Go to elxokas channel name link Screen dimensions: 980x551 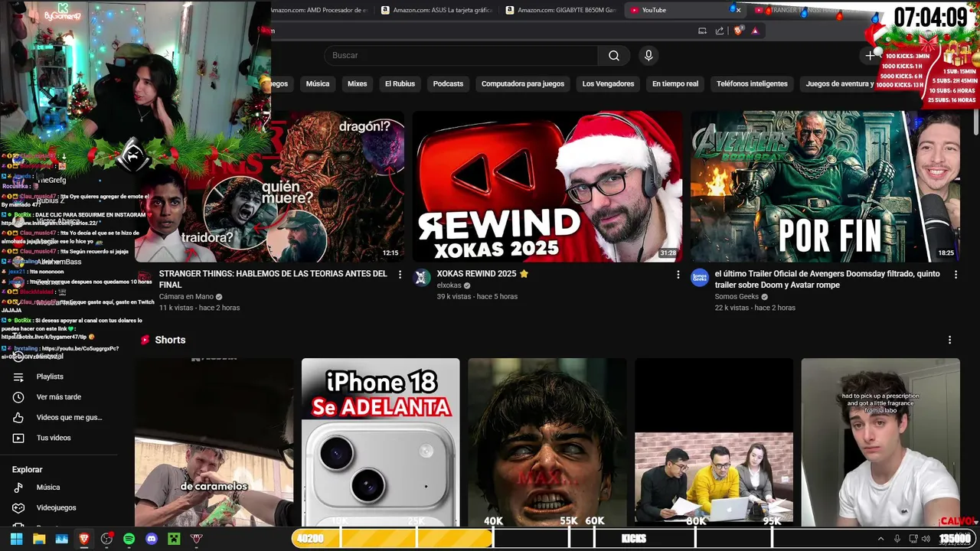pos(449,285)
